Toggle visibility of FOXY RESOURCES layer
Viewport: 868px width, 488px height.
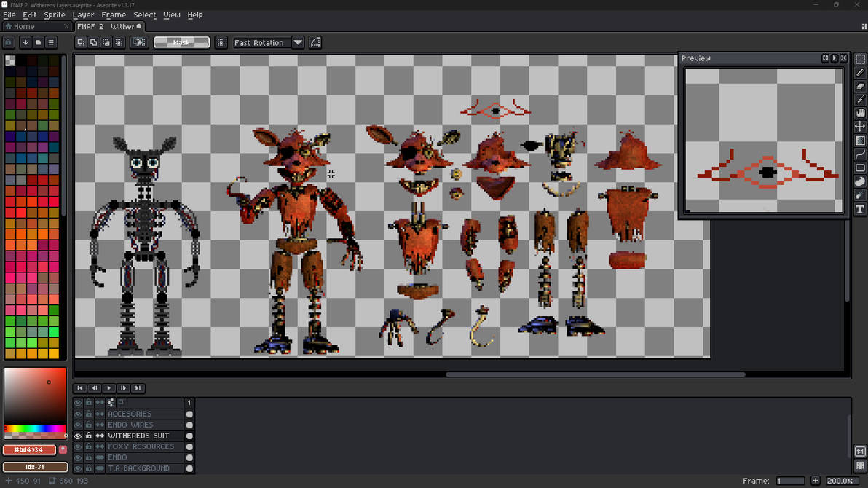pos(77,446)
